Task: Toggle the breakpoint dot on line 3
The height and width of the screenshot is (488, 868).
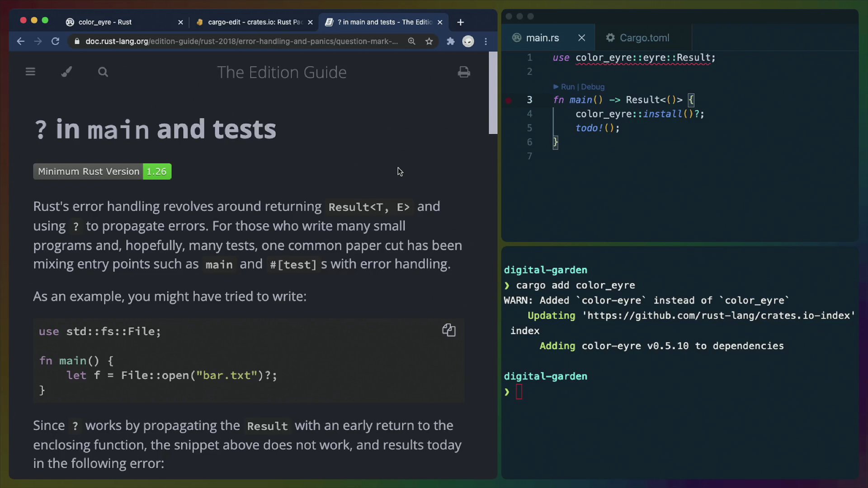Action: point(509,100)
